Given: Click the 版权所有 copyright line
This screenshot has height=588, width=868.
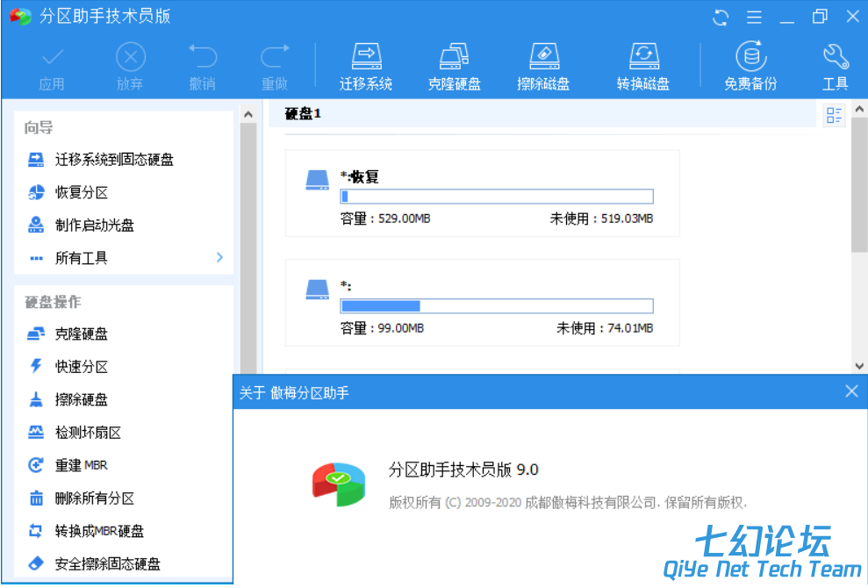Looking at the screenshot, I should tap(568, 503).
